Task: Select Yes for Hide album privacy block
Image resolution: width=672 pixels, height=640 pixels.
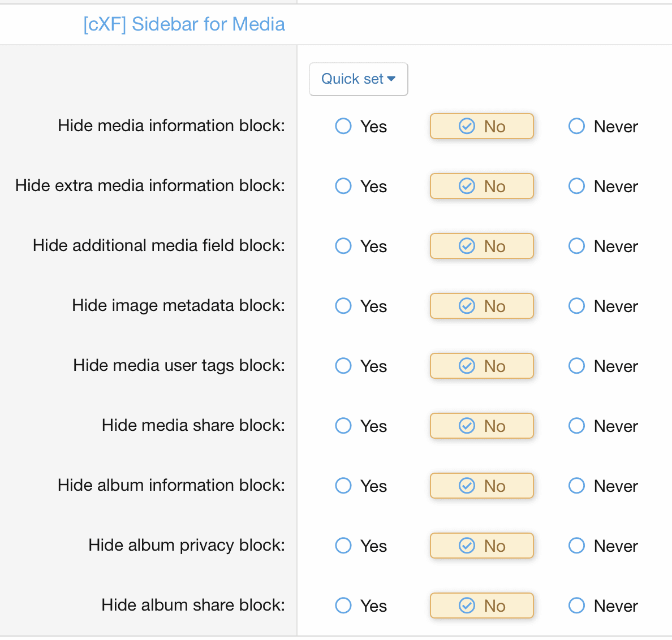Action: coord(343,546)
